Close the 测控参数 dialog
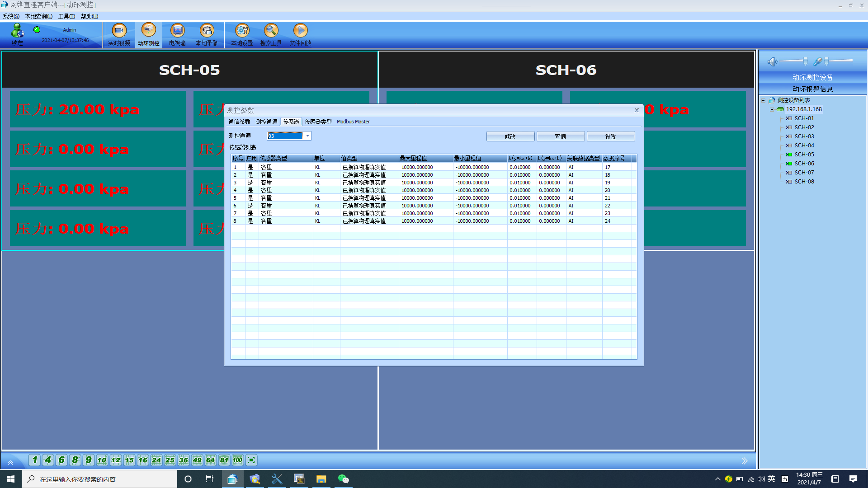The image size is (868, 488). point(637,110)
